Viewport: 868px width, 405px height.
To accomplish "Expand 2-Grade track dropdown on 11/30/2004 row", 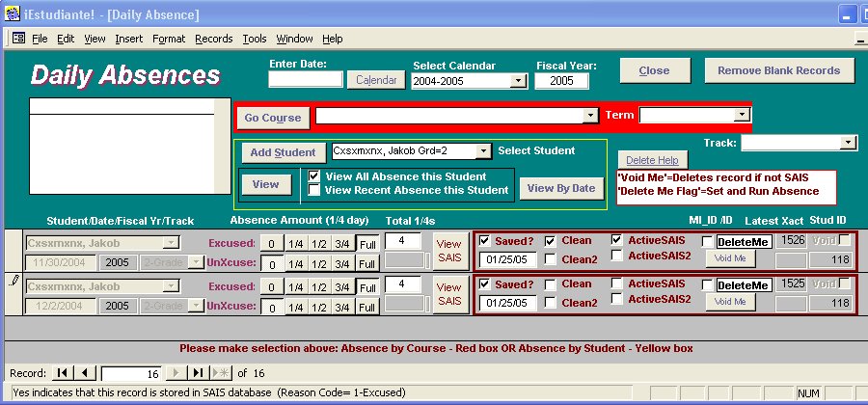I will 196,262.
